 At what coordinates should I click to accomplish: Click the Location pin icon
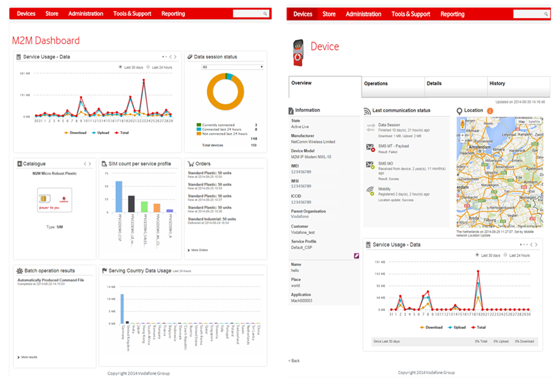459,111
